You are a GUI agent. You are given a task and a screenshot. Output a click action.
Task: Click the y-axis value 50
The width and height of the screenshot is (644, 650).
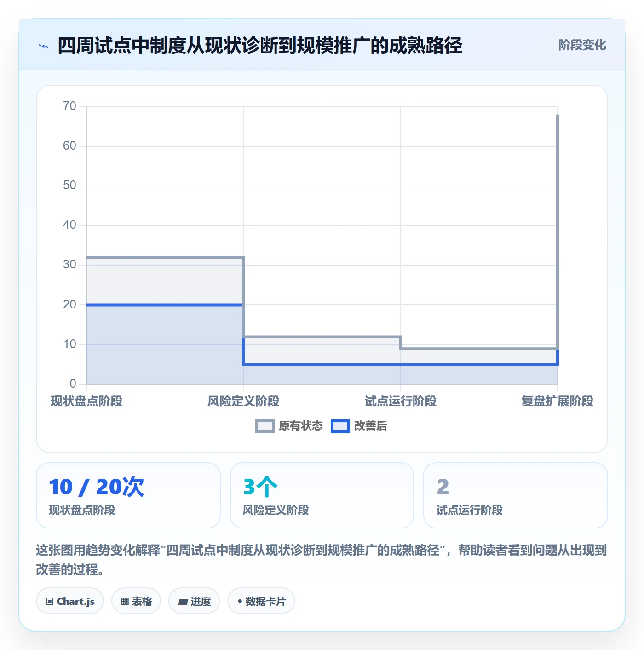tap(69, 186)
